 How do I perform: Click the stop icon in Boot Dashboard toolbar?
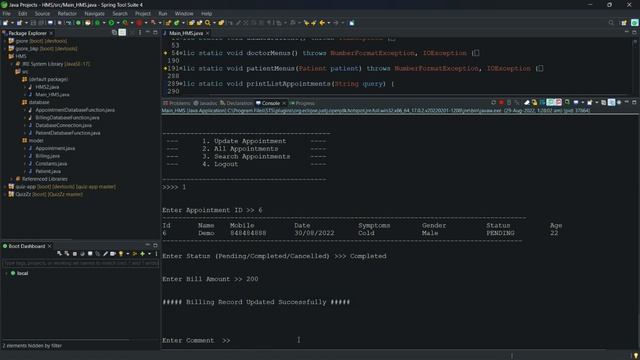(x=75, y=254)
